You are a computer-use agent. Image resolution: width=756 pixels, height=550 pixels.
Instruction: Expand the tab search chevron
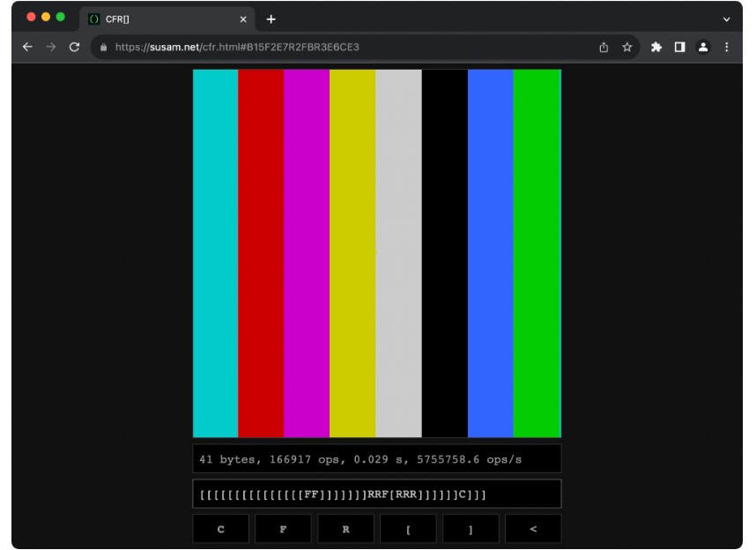(726, 19)
